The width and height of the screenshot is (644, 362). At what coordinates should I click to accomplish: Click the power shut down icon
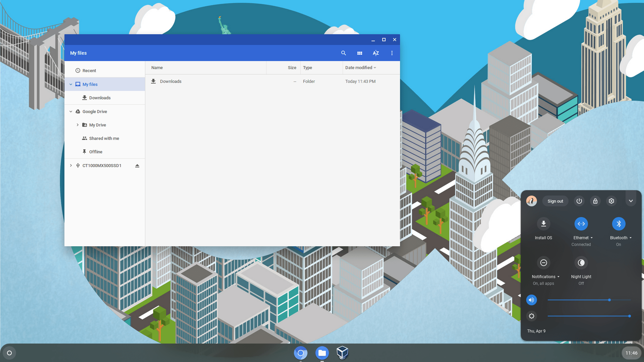click(x=579, y=201)
